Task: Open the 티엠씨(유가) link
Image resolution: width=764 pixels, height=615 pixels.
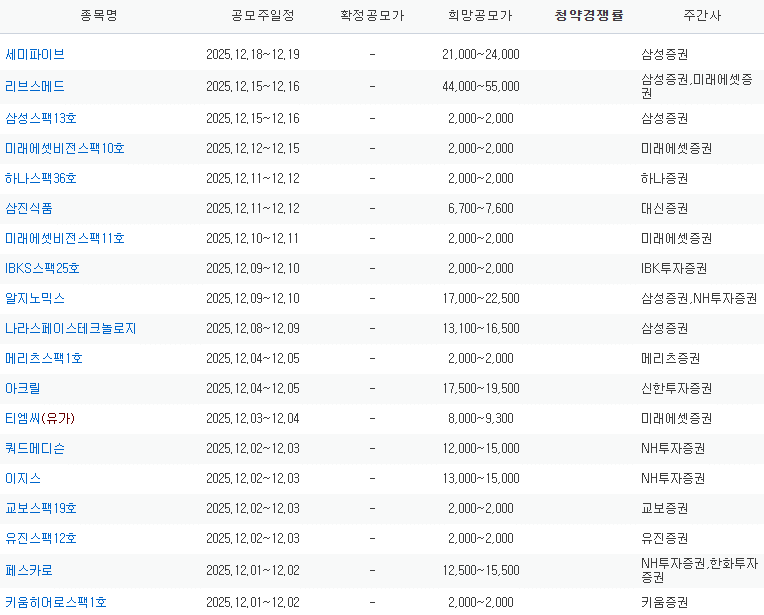Action: tap(40, 419)
